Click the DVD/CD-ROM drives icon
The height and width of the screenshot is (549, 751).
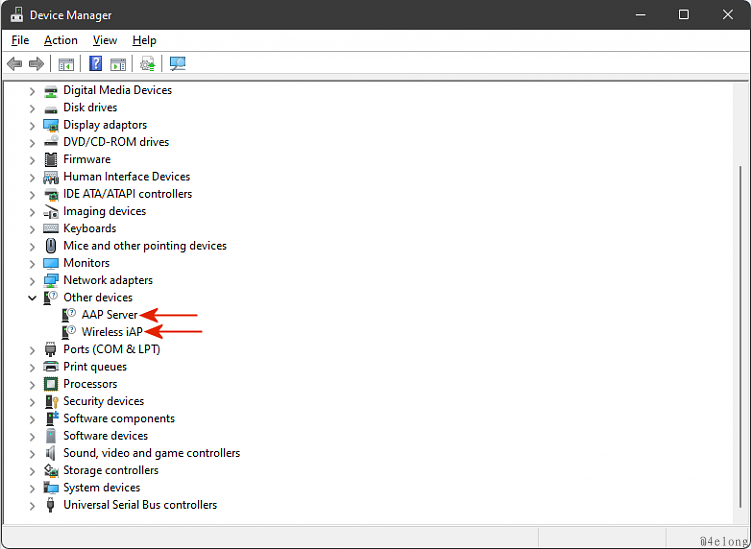pos(51,142)
